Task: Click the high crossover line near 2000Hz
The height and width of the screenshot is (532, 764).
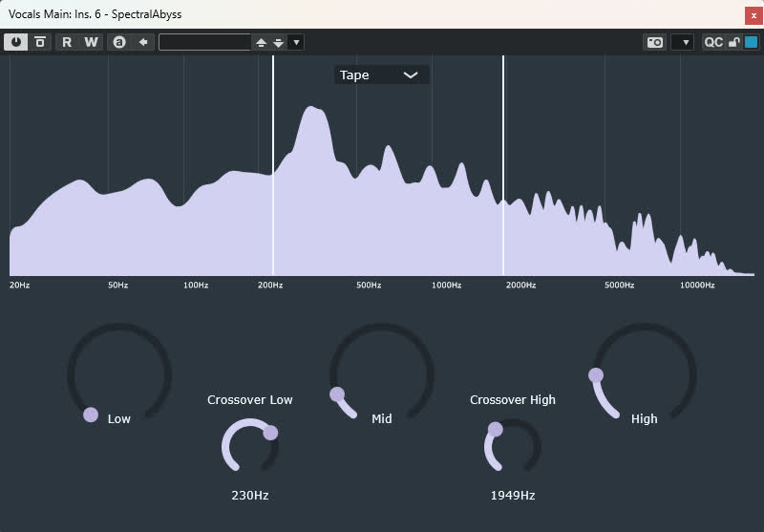Action: 503,165
